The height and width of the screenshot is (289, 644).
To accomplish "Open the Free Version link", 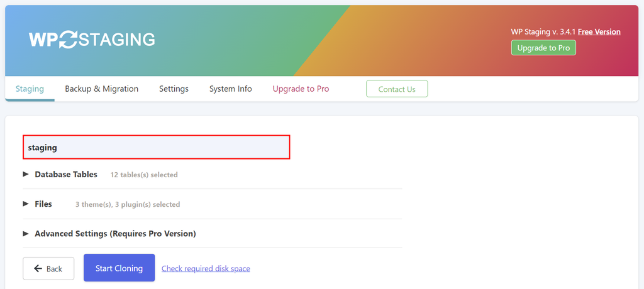I will [599, 32].
